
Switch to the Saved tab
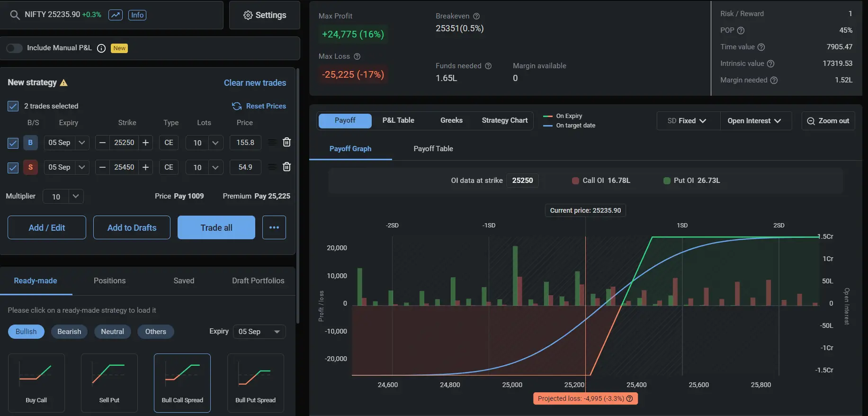[x=184, y=281]
